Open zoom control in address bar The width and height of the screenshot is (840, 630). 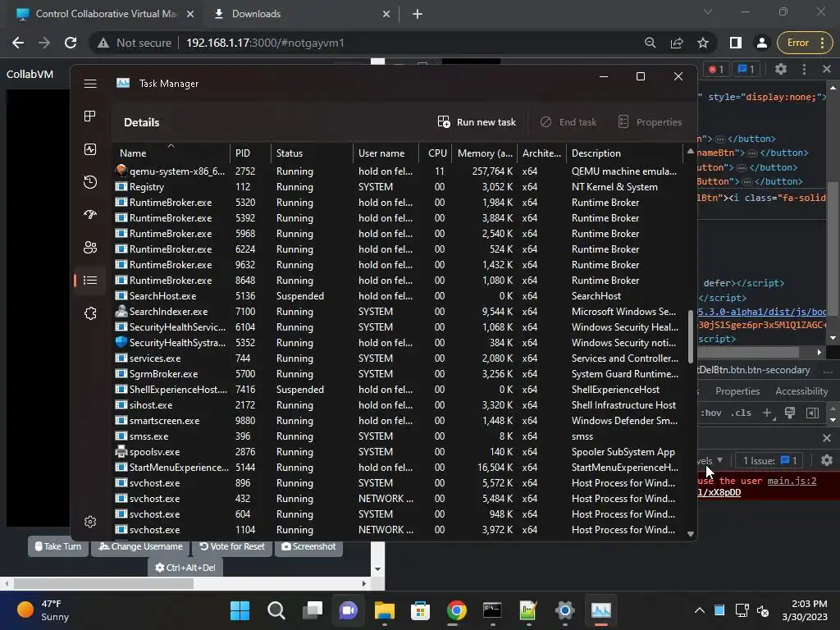tap(651, 43)
